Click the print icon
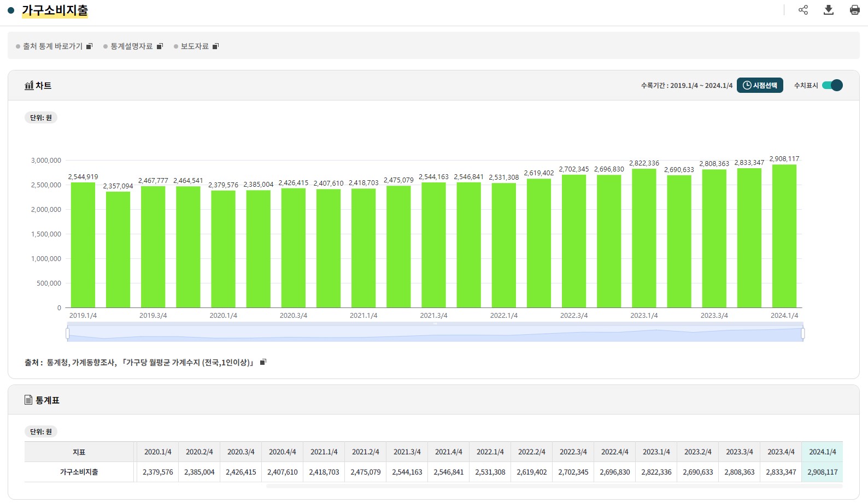Screen dimensions: 868x503 pos(855,10)
